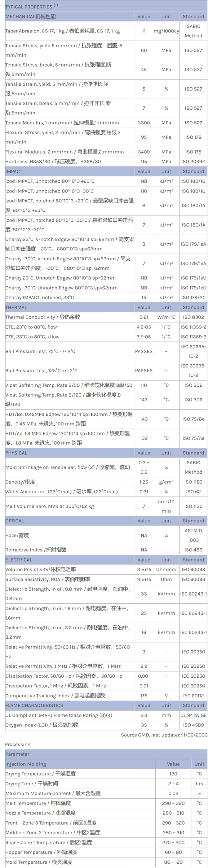Select the Oxygen Index standard ISO 4589
217x868 pixels.
(x=193, y=725)
